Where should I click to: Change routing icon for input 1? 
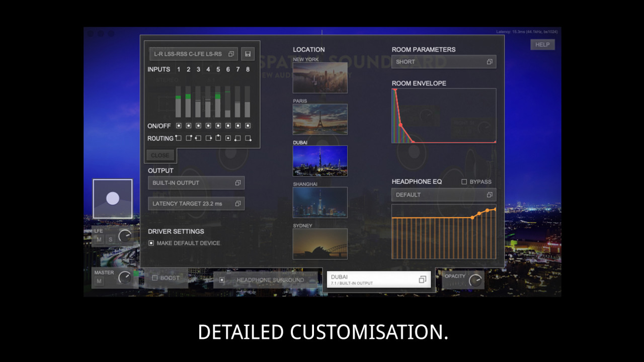[x=178, y=138]
